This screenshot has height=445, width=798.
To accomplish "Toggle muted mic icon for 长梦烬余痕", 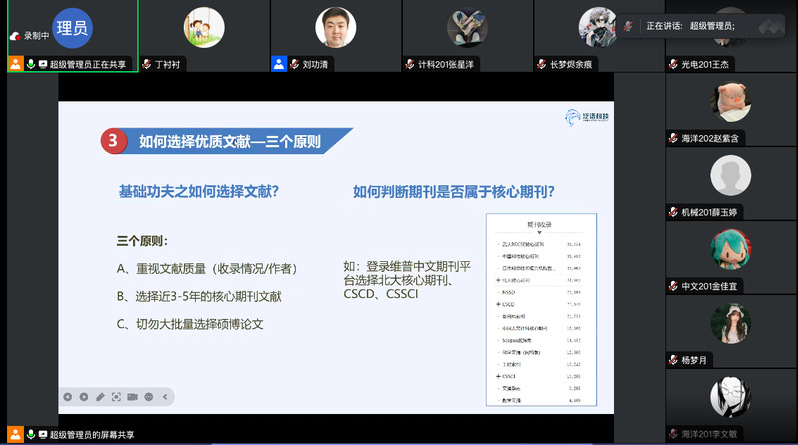I will click(x=542, y=64).
